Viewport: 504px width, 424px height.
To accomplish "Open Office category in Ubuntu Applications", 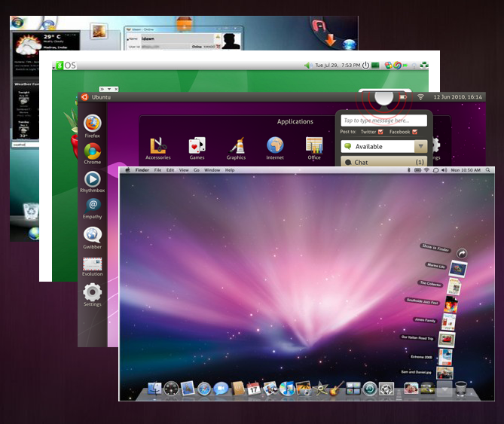I will (x=314, y=148).
